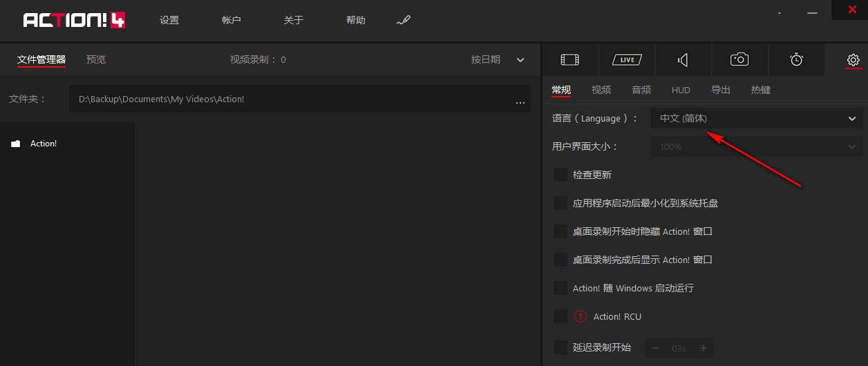Screen dimensions: 868x366
Task: Click the 03s delay value field
Action: coord(679,348)
